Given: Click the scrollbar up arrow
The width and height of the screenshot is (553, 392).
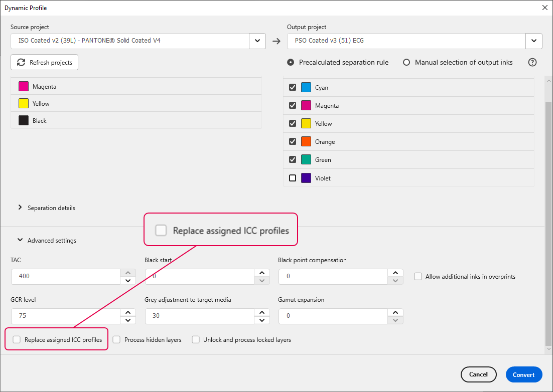Looking at the screenshot, I should 548,81.
